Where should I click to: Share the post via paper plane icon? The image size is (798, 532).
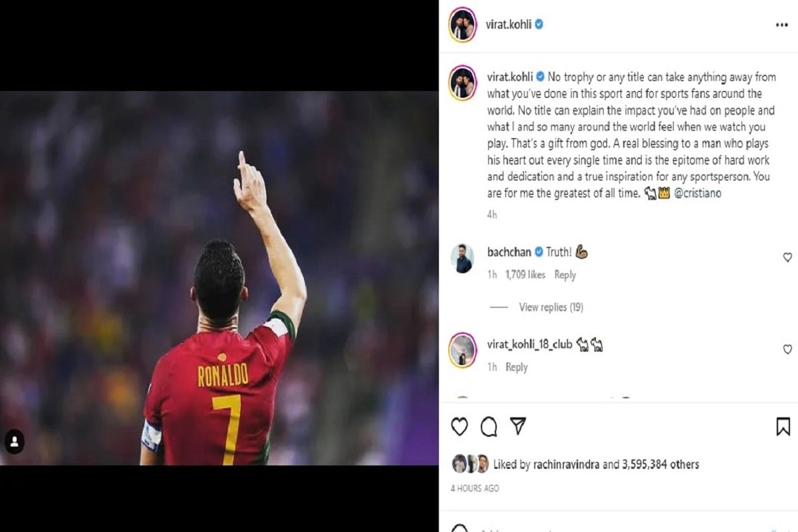point(519,426)
